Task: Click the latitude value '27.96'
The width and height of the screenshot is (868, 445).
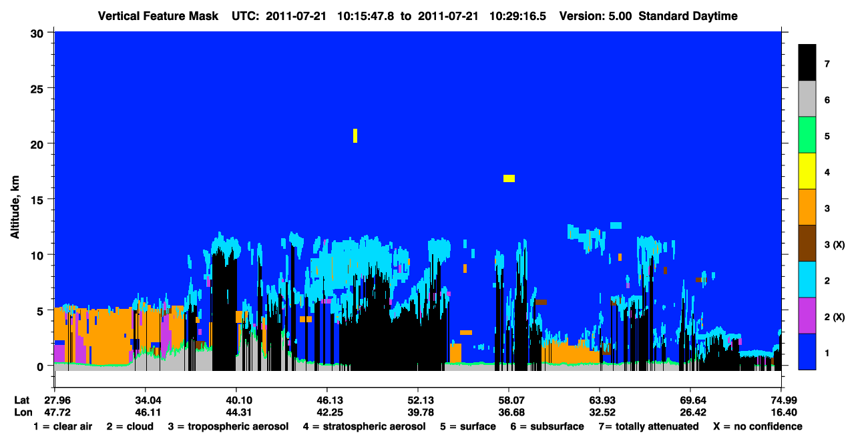Action: [57, 400]
